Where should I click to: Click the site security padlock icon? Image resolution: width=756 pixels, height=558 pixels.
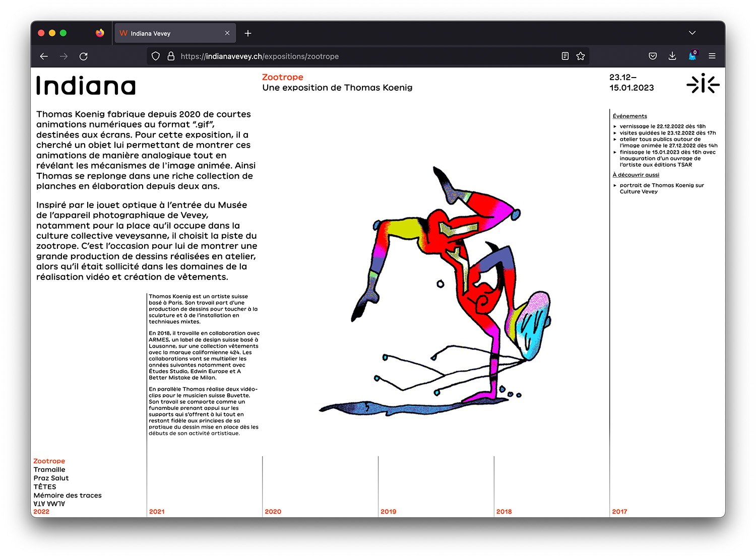171,56
